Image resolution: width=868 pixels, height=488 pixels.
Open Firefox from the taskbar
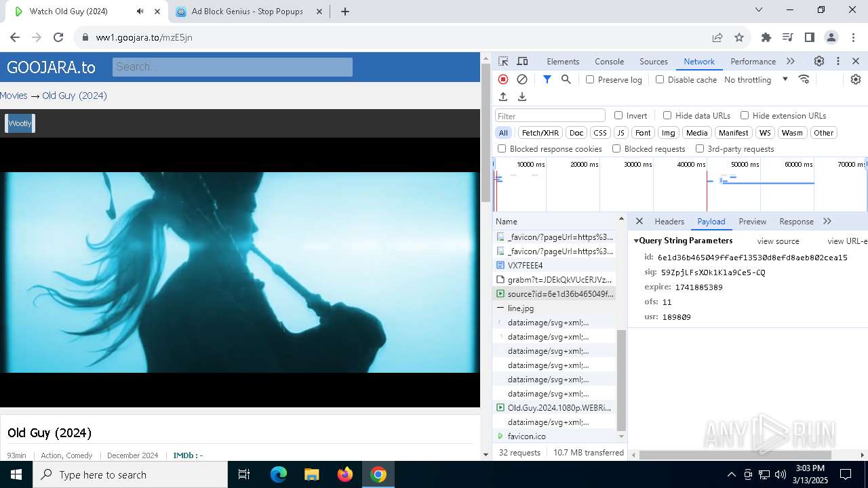coord(345,474)
